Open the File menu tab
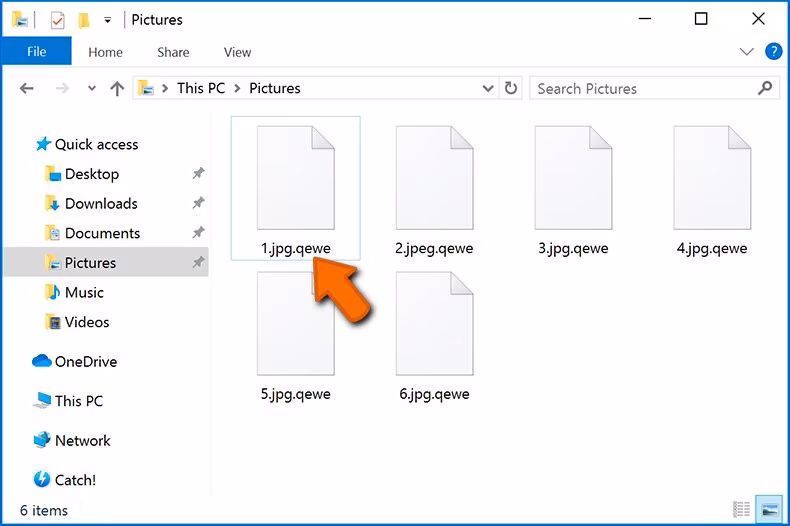 [36, 52]
